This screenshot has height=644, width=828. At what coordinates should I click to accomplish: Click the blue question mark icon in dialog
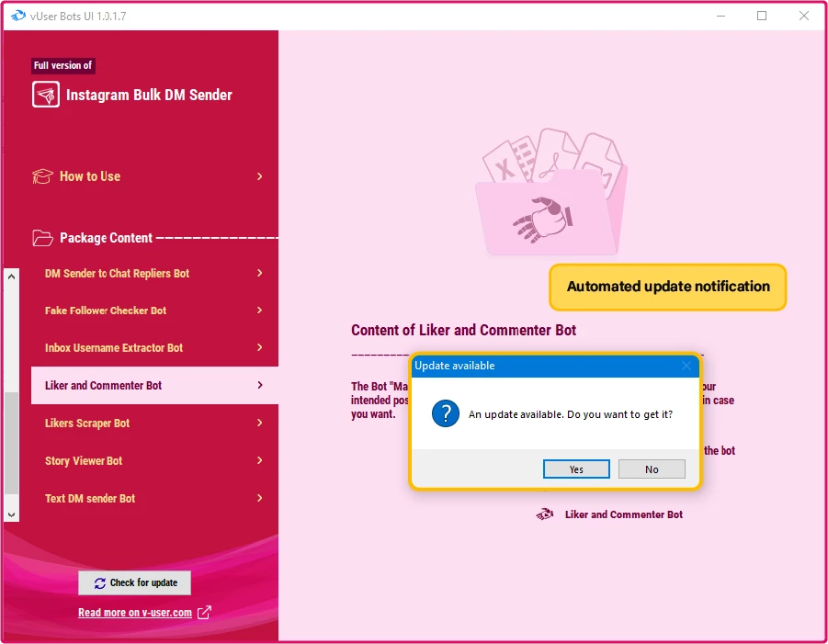(446, 413)
